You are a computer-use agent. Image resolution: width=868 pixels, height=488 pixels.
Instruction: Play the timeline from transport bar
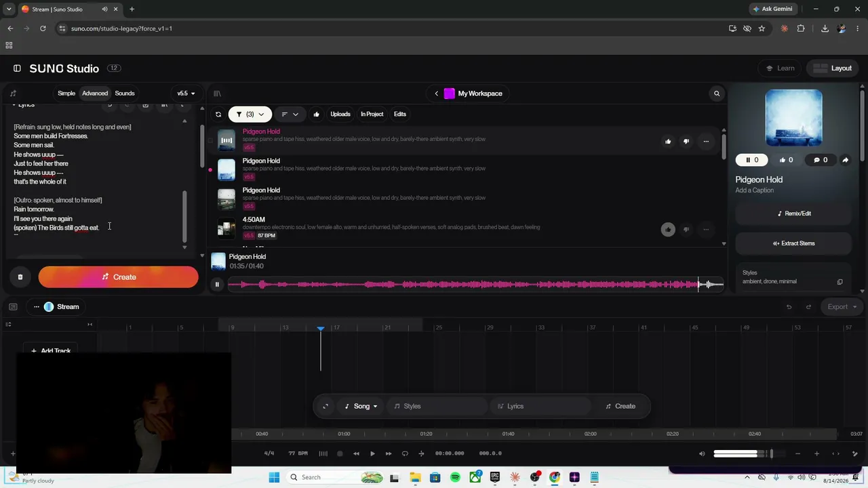pos(372,453)
